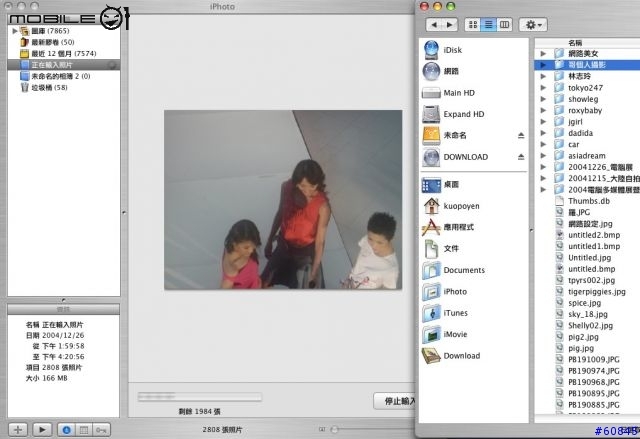This screenshot has width=640, height=439.
Task: Expand the jgirl folder
Action: pyautogui.click(x=543, y=122)
